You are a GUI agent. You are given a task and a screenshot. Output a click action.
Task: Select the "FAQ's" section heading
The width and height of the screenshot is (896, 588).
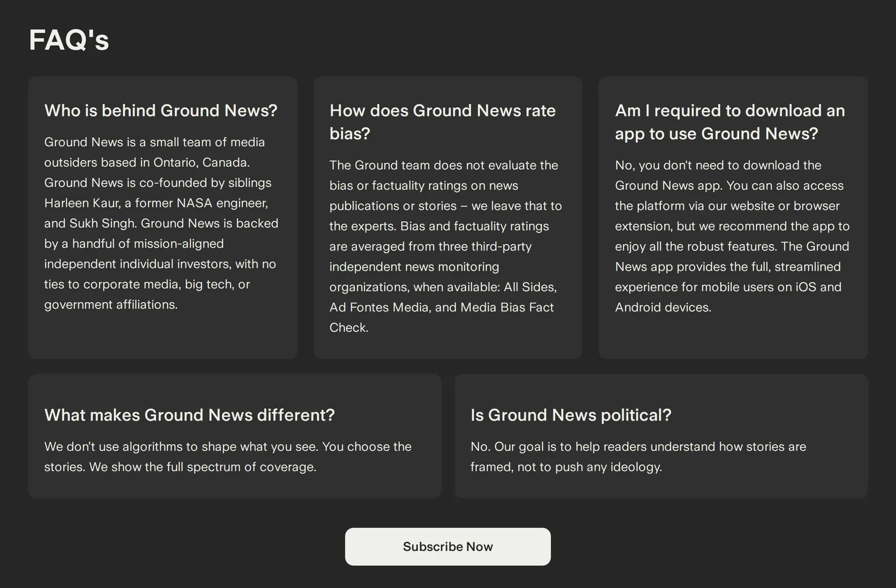tap(69, 40)
